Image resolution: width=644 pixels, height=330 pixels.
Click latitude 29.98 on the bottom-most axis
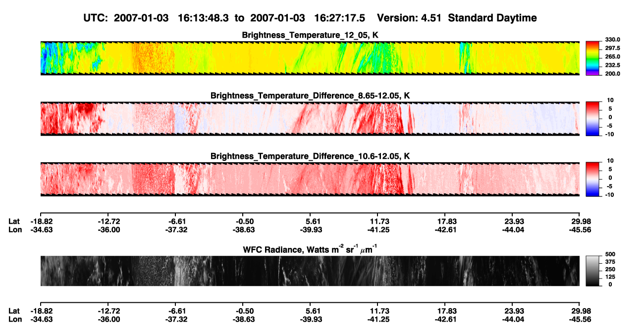click(x=581, y=311)
